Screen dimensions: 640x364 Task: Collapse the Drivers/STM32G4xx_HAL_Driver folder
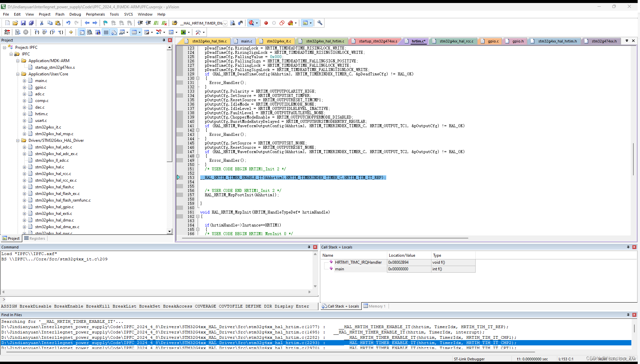[18, 140]
